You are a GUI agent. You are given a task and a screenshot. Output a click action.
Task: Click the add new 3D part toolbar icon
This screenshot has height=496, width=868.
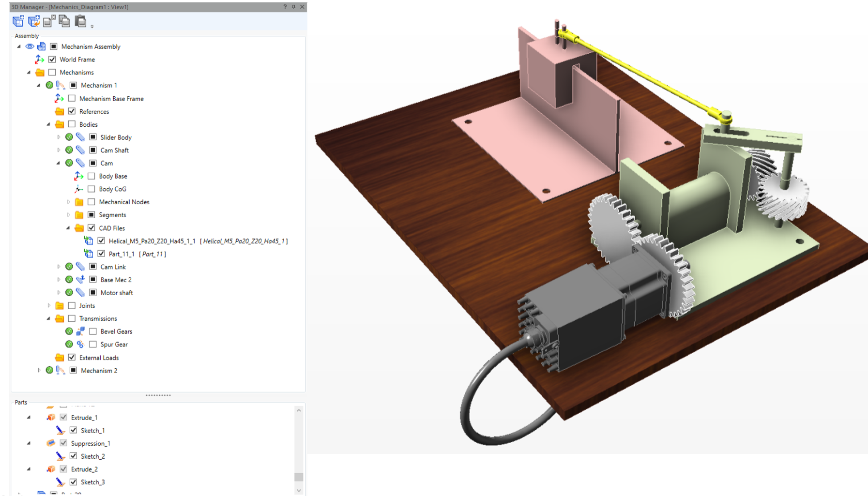coord(18,21)
